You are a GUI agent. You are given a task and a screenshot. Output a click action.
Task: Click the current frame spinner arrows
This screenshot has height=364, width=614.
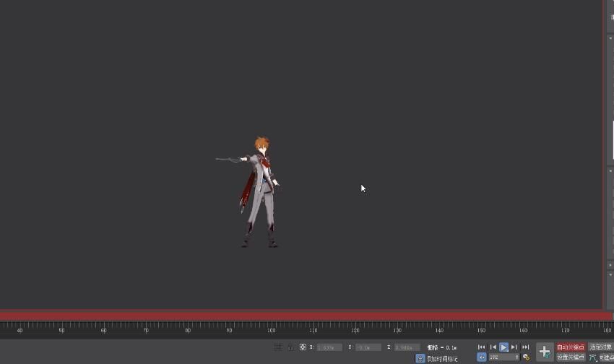tap(517, 357)
